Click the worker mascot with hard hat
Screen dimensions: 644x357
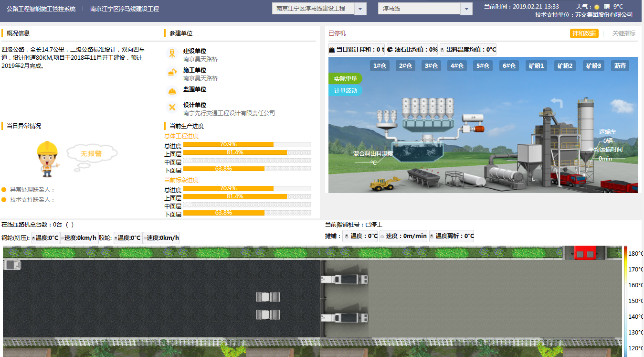[x=47, y=158]
